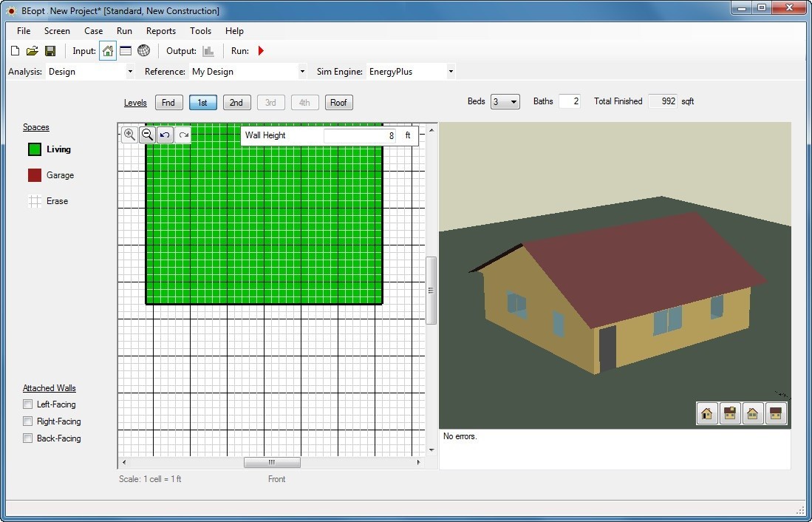Pick the red Garage space swatch
Image resolution: width=812 pixels, height=522 pixels.
35,175
